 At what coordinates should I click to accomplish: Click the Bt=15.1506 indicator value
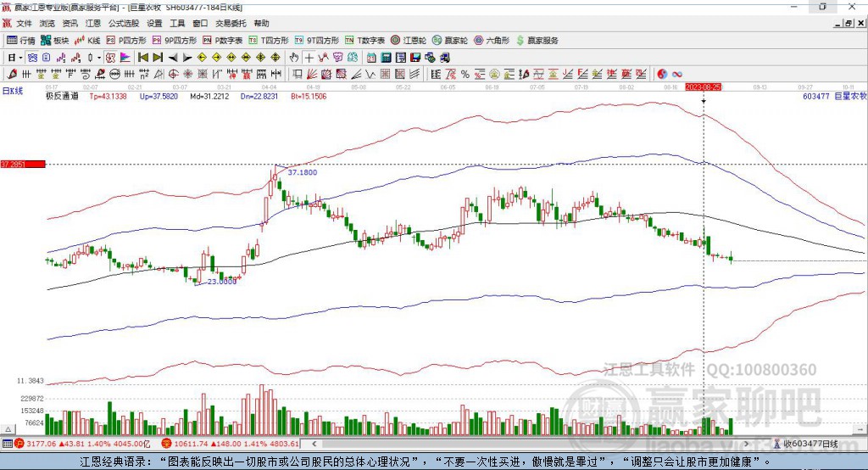(x=309, y=96)
